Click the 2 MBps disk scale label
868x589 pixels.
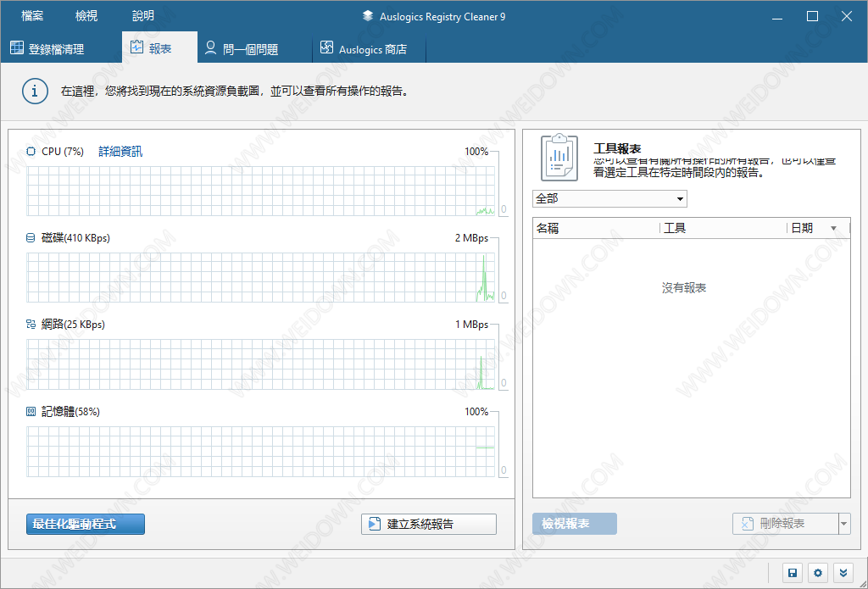(471, 238)
